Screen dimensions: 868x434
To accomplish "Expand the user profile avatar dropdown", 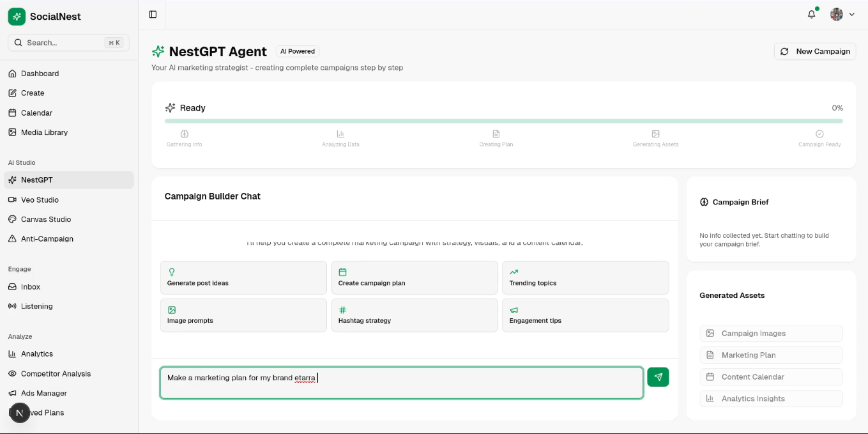I will coord(842,14).
